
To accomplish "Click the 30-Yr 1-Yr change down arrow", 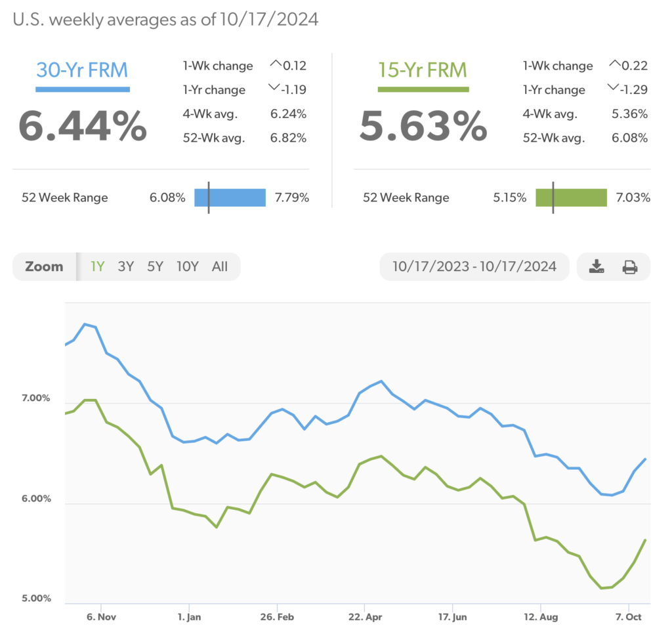I will [x=276, y=89].
